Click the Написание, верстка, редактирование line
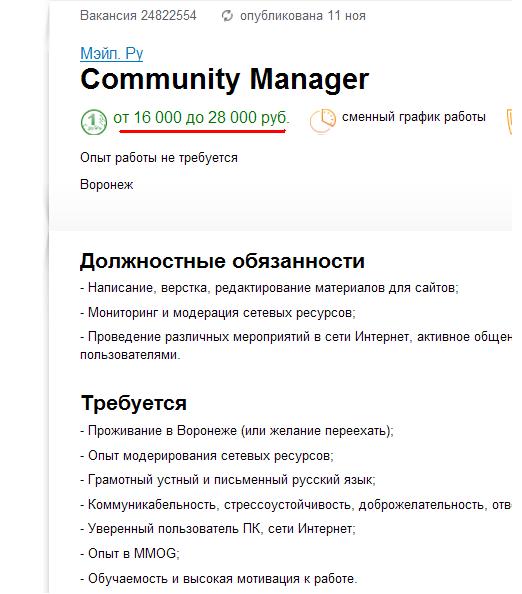The image size is (522, 594). pos(269,288)
